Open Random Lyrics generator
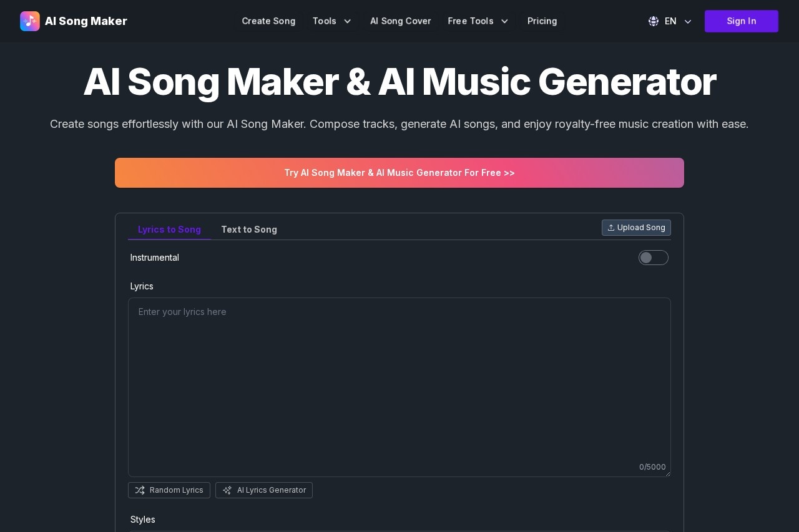This screenshot has width=799, height=532. point(169,490)
